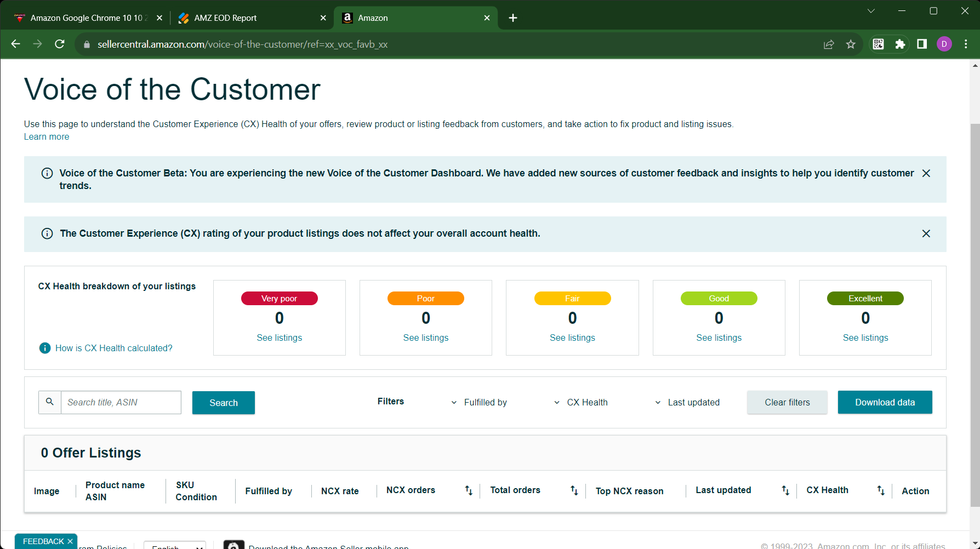Click the magnifier icon in the search box
The height and width of the screenshot is (549, 980).
tap(50, 402)
